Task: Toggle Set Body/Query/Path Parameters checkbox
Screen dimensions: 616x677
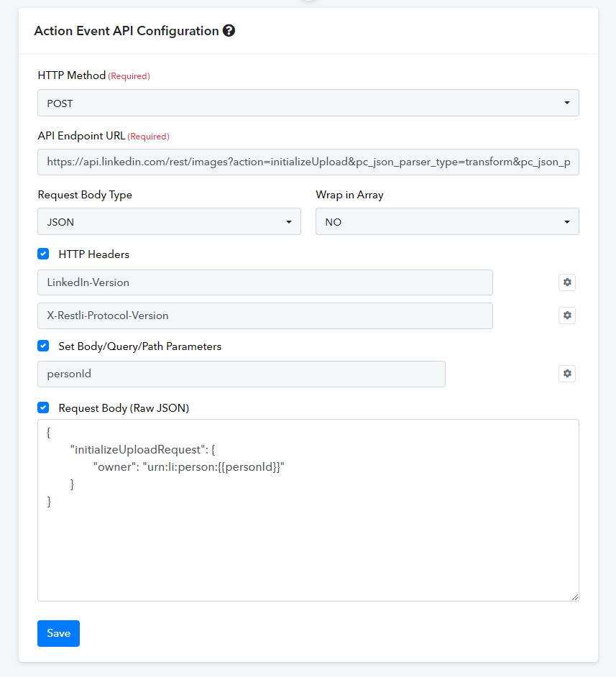Action: (x=43, y=346)
